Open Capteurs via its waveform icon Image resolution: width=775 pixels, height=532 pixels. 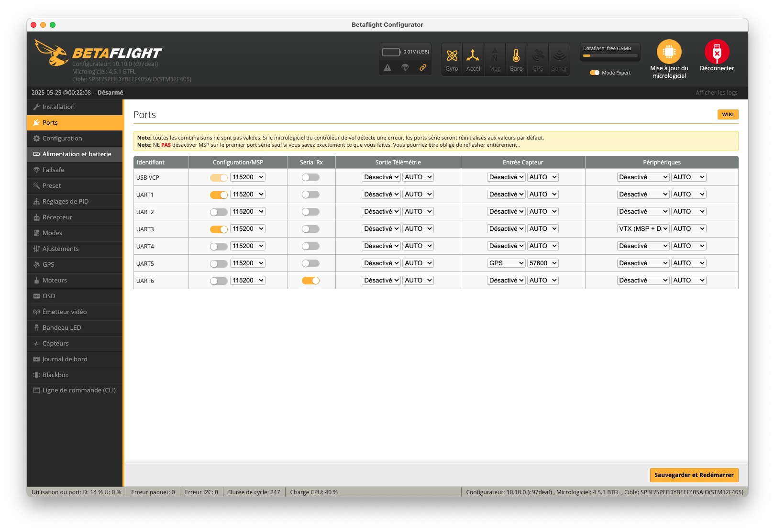click(x=36, y=343)
